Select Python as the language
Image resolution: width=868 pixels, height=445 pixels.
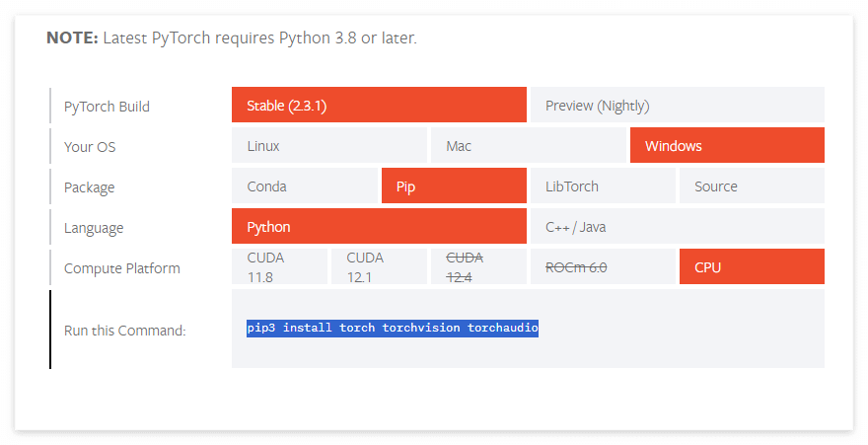[x=379, y=226]
